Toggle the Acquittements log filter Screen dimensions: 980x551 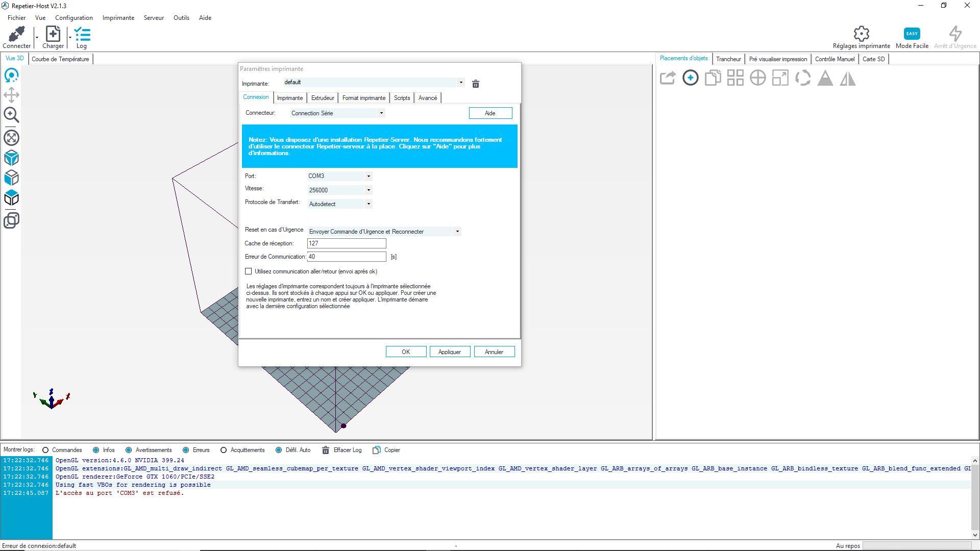224,450
